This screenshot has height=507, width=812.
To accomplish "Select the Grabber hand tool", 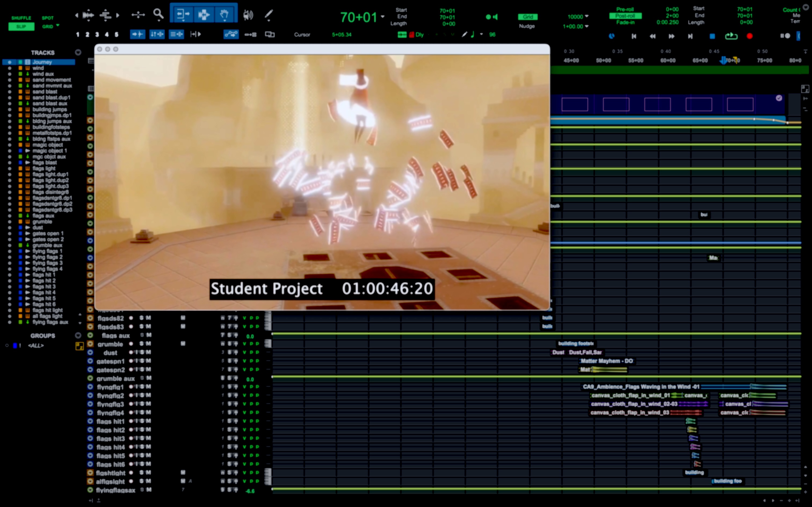I will (224, 14).
